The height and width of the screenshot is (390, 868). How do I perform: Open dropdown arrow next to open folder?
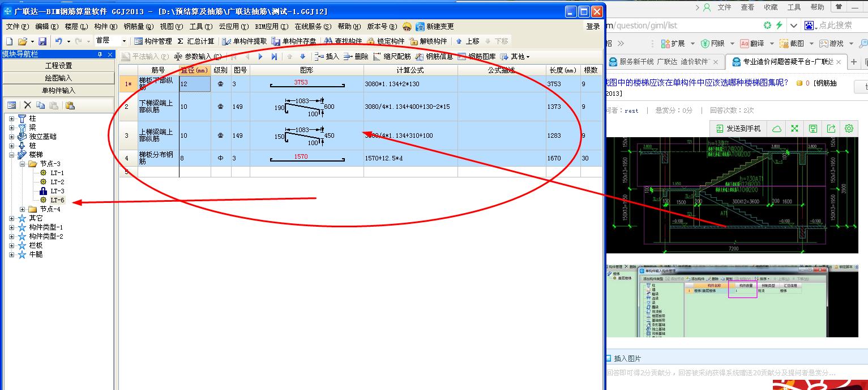click(x=32, y=41)
